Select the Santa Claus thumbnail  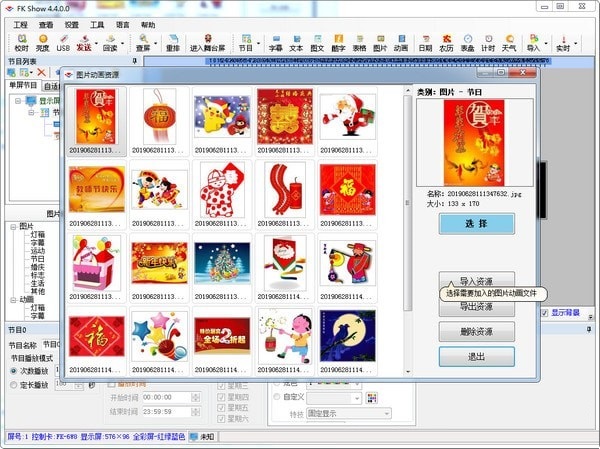347,121
